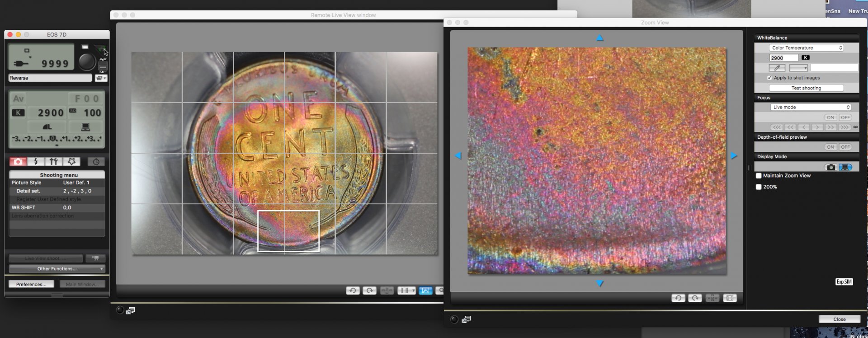Open the Color Temperature dropdown
The image size is (868, 338).
click(806, 48)
